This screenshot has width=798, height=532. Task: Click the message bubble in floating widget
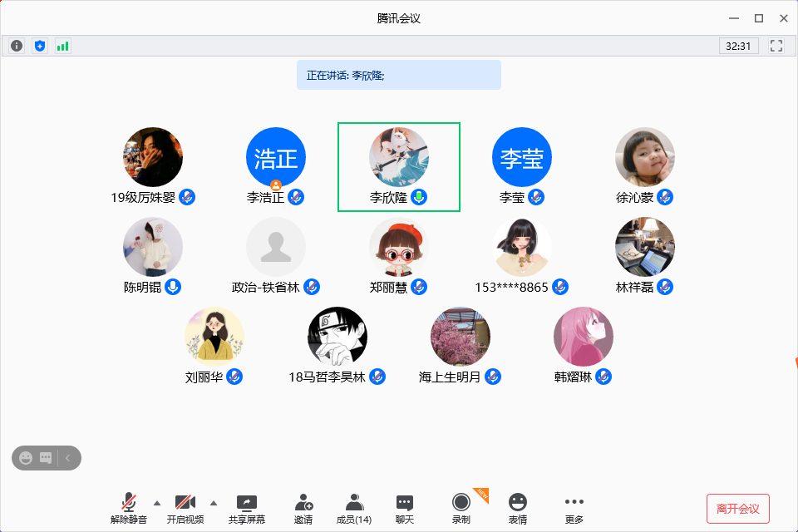click(46, 458)
